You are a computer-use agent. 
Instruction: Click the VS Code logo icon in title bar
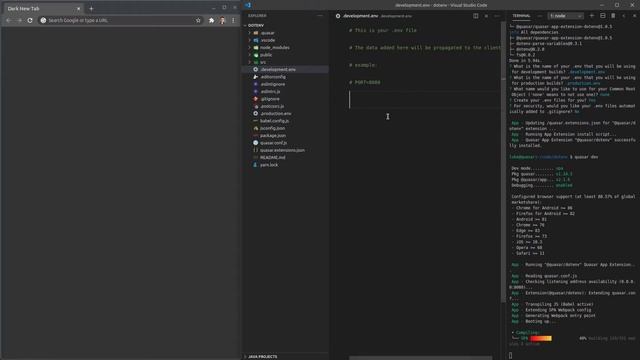(248, 5)
